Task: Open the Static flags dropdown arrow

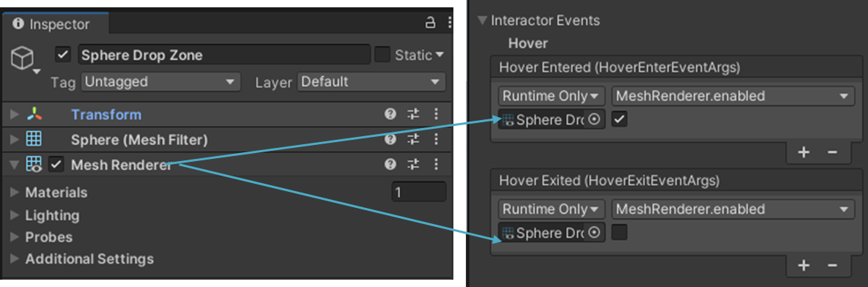Action: tap(439, 55)
